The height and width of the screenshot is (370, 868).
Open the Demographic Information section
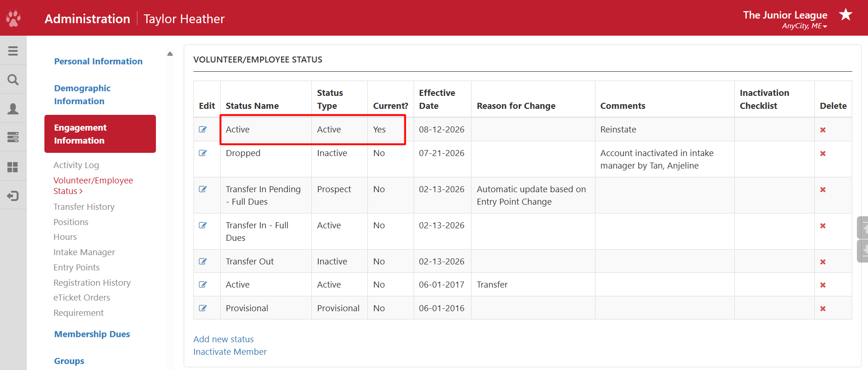click(x=82, y=94)
